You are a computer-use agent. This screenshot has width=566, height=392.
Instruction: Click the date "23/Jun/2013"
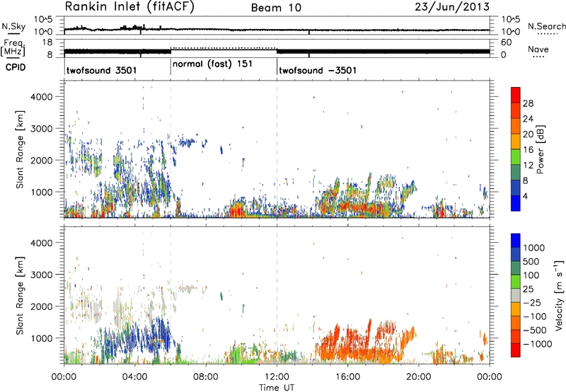452,7
